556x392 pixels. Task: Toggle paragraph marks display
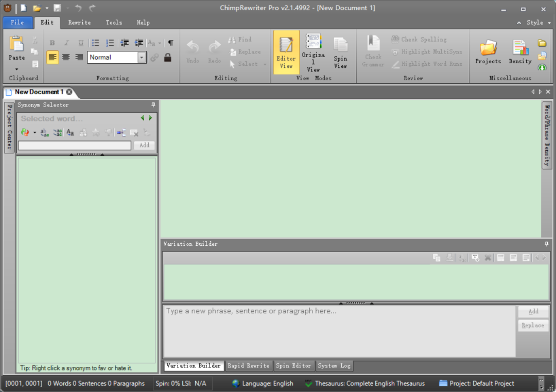point(170,43)
